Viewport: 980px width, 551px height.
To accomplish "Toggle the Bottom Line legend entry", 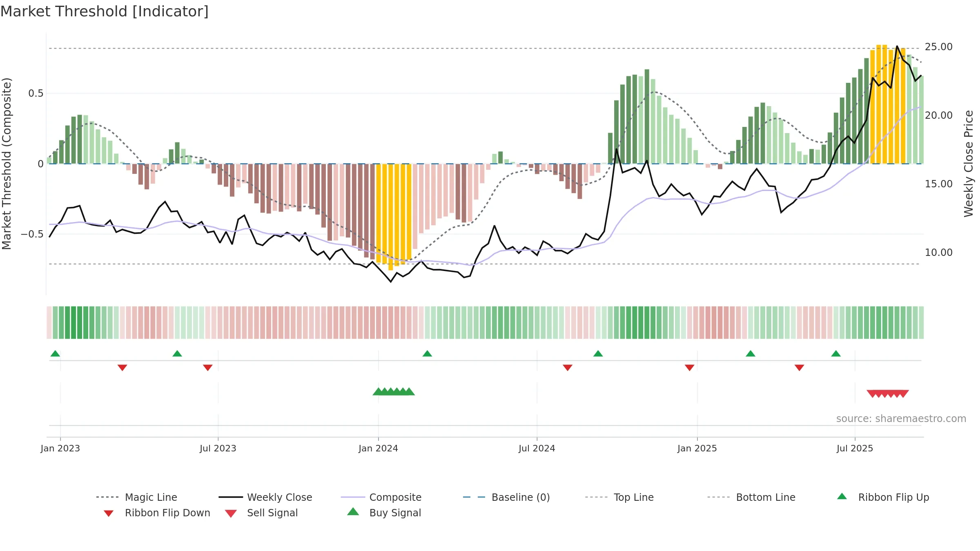I will [751, 497].
